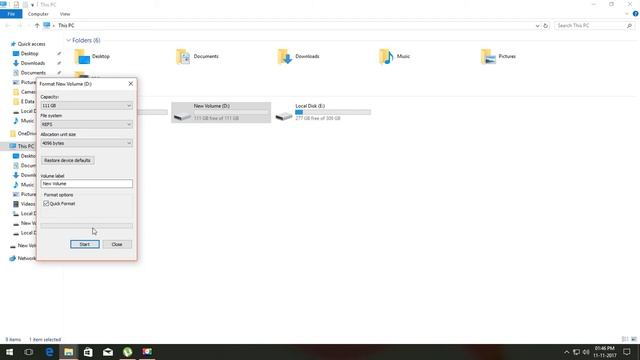Collapse the Folders (6) section
Image resolution: width=640 pixels, height=360 pixels.
click(69, 40)
